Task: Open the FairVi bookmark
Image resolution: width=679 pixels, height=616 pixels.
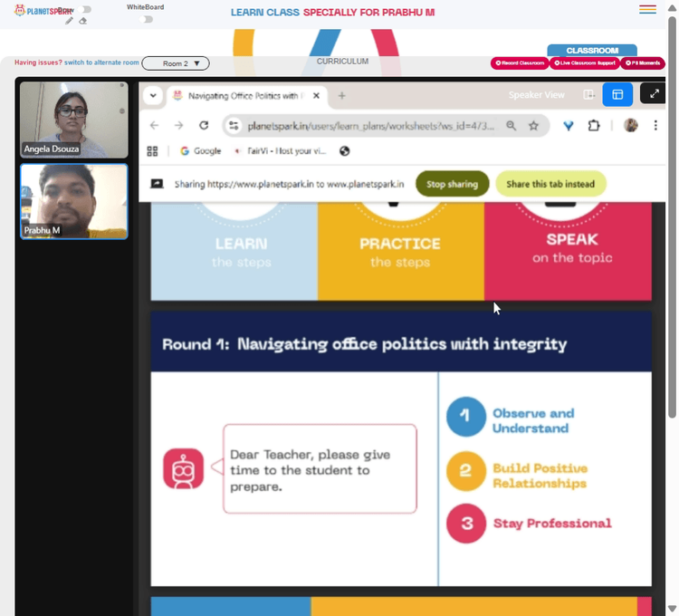Action: 280,151
